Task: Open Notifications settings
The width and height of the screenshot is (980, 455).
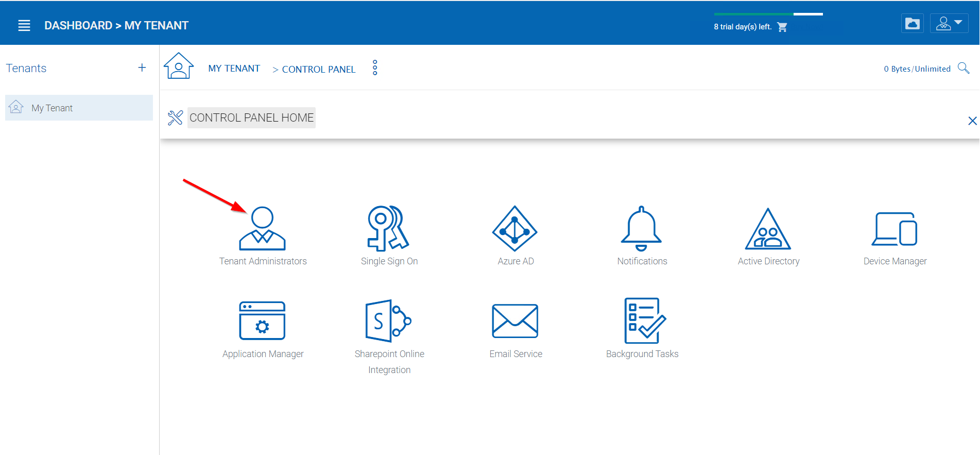Action: point(642,235)
